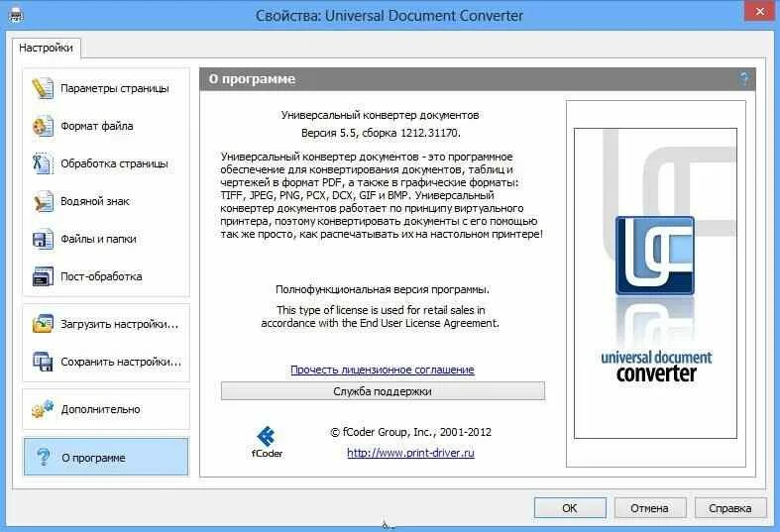
Task: Open Водяной знак section
Action: pyautogui.click(x=105, y=201)
